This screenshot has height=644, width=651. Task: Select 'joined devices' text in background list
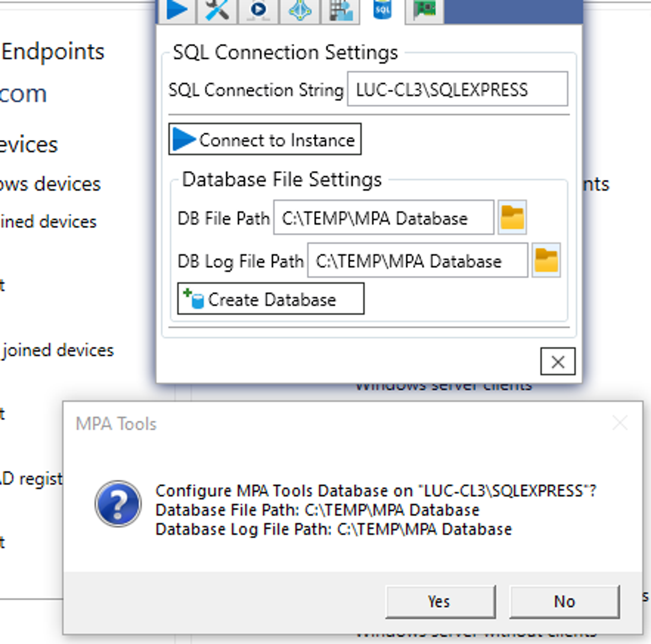tap(58, 351)
